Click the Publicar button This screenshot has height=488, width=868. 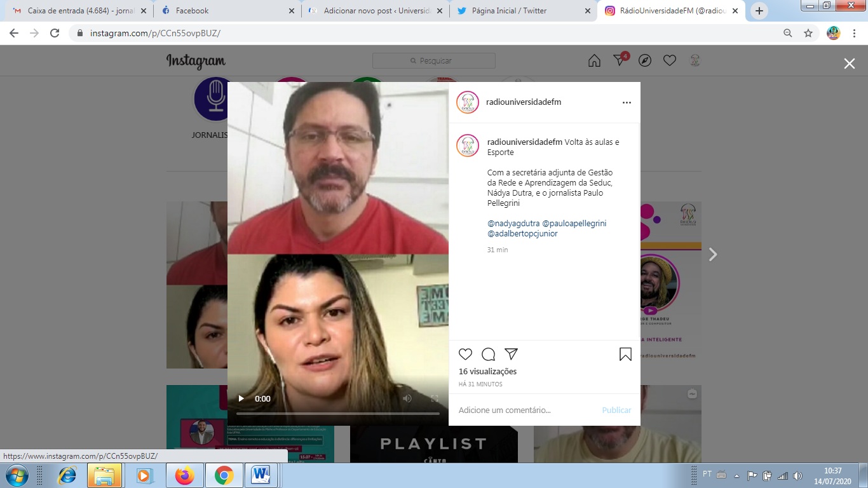coord(616,410)
